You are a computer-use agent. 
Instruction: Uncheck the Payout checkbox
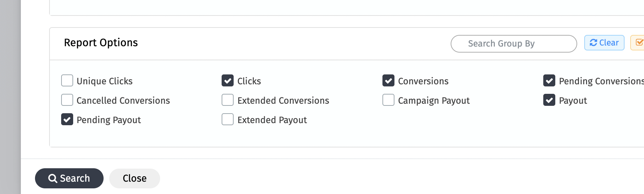549,100
